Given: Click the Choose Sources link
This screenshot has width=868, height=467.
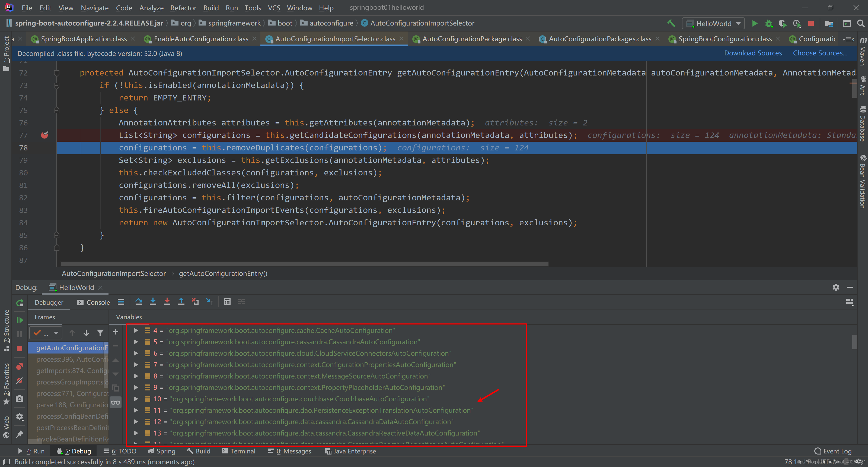Looking at the screenshot, I should (x=820, y=53).
